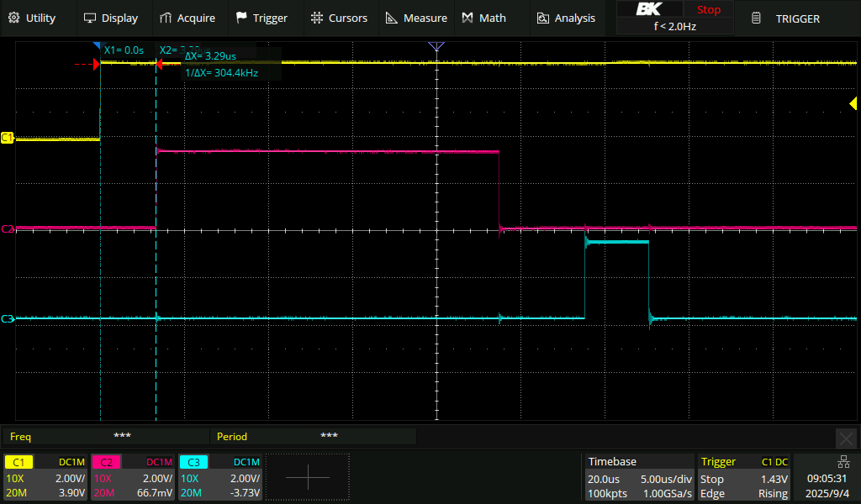Click the 1.00GSa/s sample rate

coord(668,494)
